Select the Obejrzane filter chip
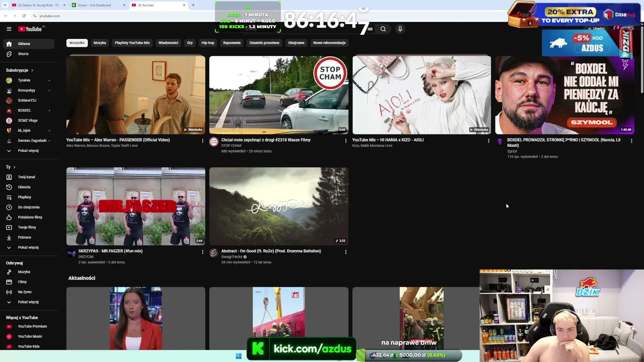 click(296, 43)
